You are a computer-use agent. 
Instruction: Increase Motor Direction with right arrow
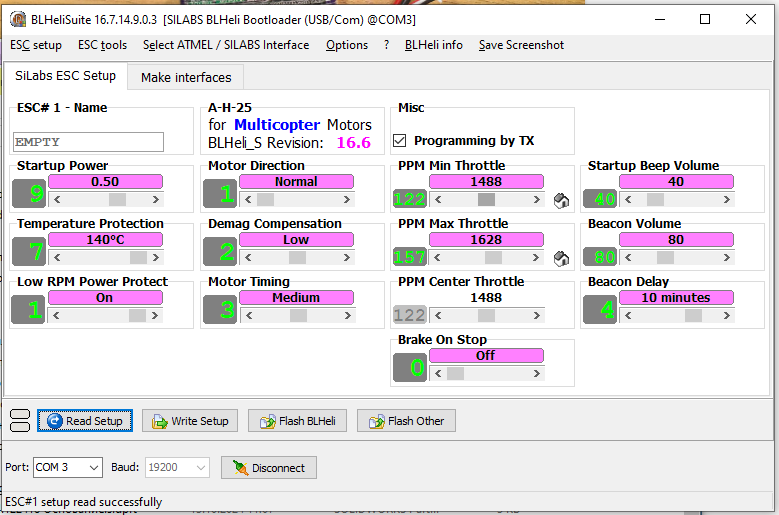click(347, 200)
